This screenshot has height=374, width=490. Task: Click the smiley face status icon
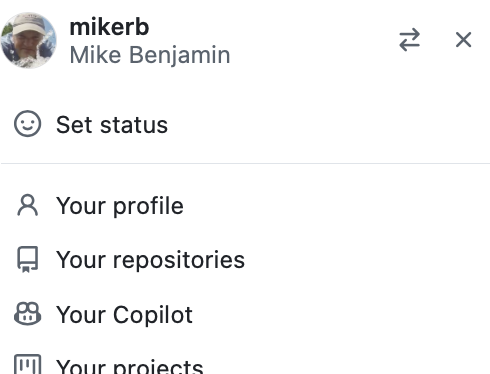click(x=28, y=124)
